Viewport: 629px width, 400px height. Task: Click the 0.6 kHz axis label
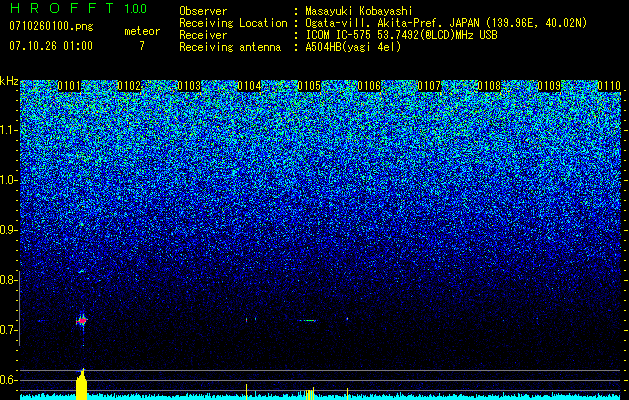pyautogui.click(x=9, y=380)
